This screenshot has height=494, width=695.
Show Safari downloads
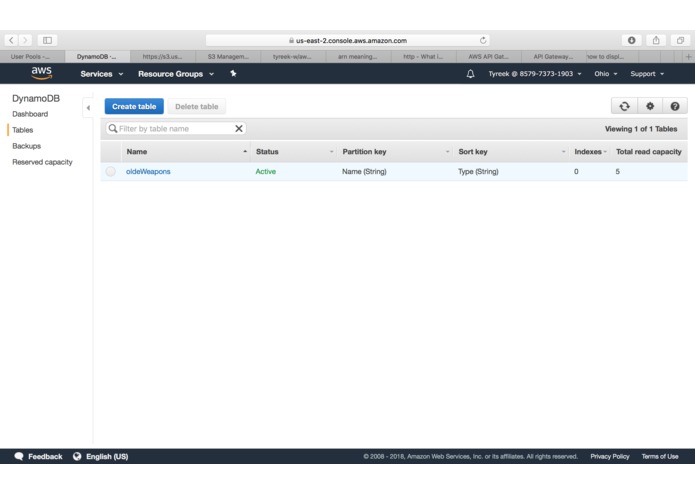point(632,40)
